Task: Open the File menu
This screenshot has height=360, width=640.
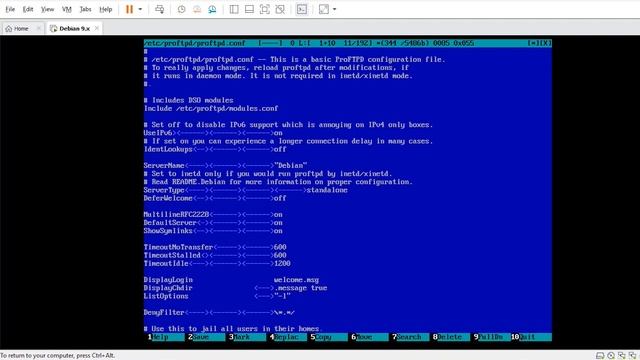Action: click(10, 9)
